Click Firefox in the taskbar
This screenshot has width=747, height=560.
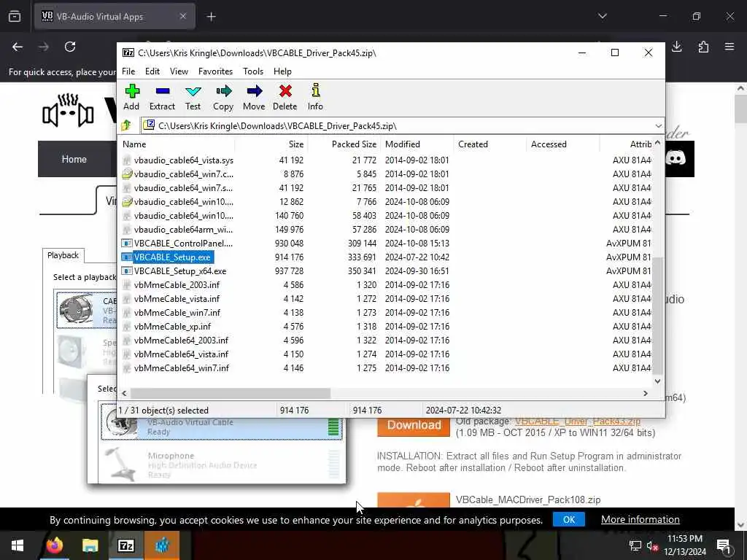pos(54,545)
